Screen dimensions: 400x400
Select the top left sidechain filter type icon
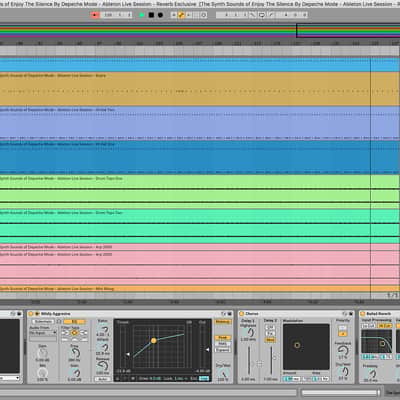pos(65,333)
